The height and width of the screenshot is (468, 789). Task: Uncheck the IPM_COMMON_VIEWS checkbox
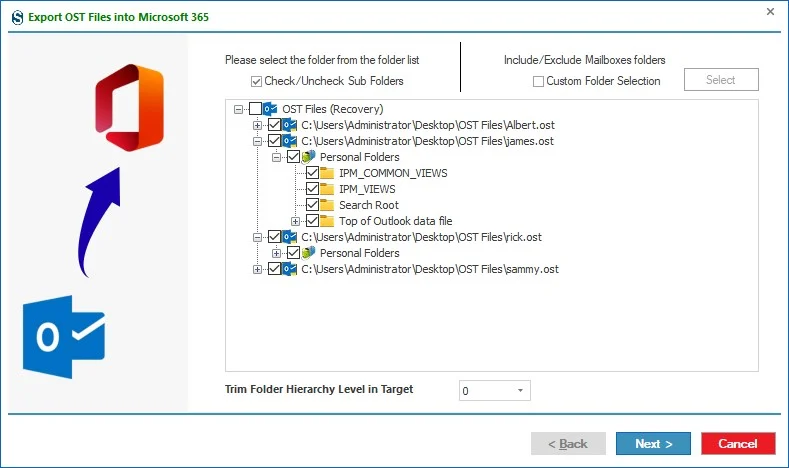pyautogui.click(x=312, y=173)
